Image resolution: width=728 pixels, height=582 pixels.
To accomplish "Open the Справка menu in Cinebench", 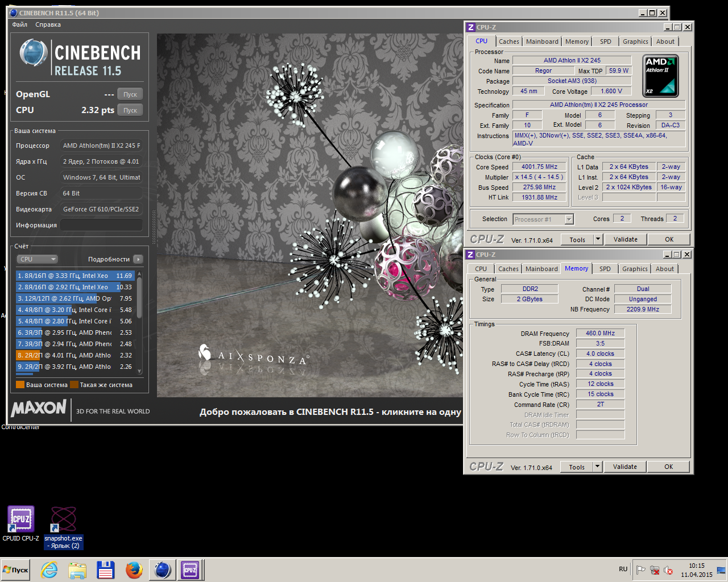I will click(48, 24).
